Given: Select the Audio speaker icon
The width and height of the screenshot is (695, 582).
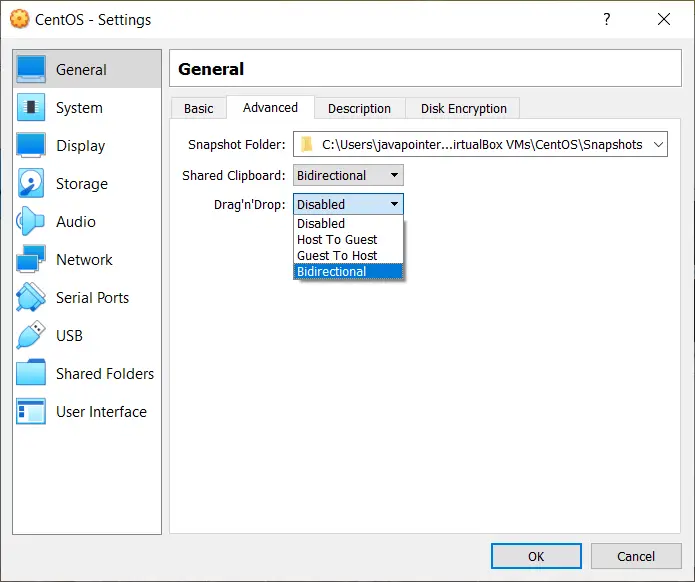Looking at the screenshot, I should tap(30, 221).
